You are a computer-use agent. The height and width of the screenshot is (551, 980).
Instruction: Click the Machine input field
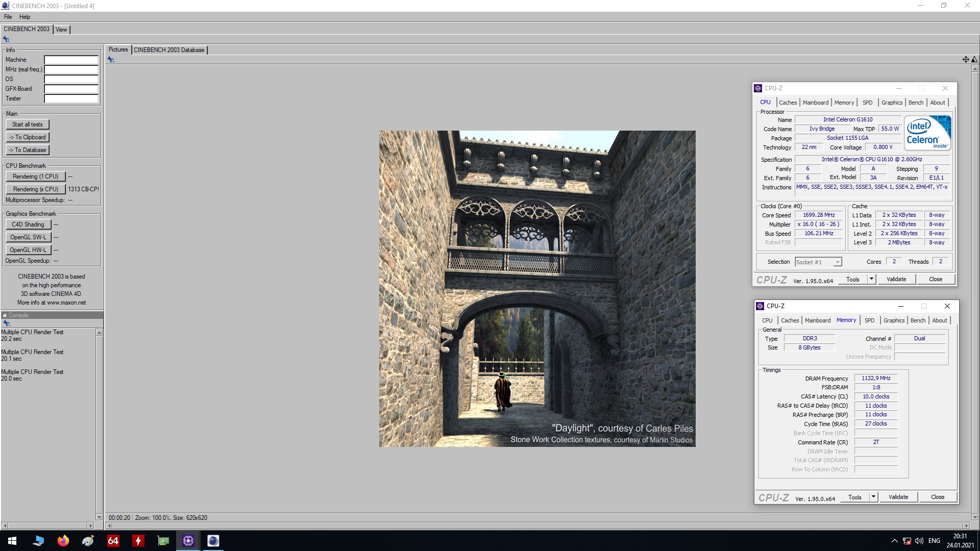point(71,60)
